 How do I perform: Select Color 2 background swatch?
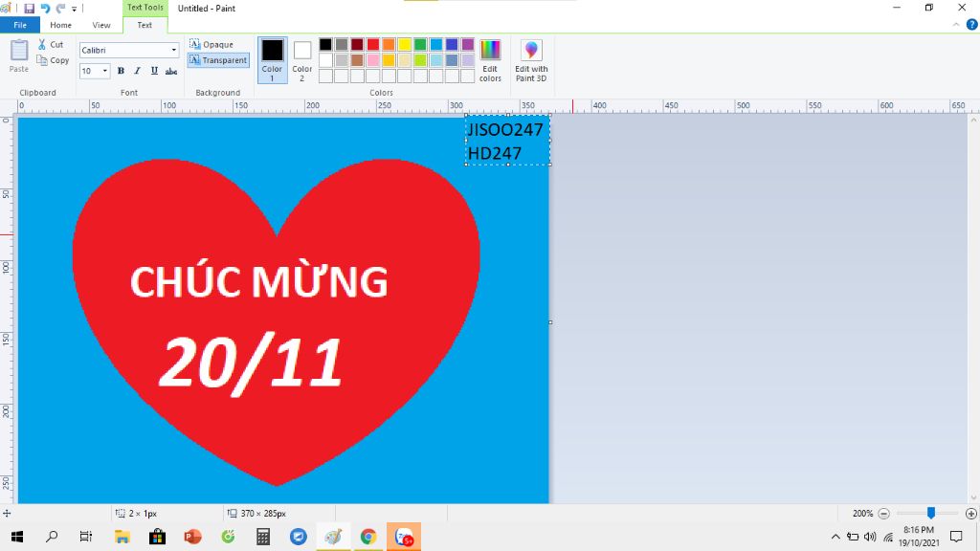coord(301,60)
